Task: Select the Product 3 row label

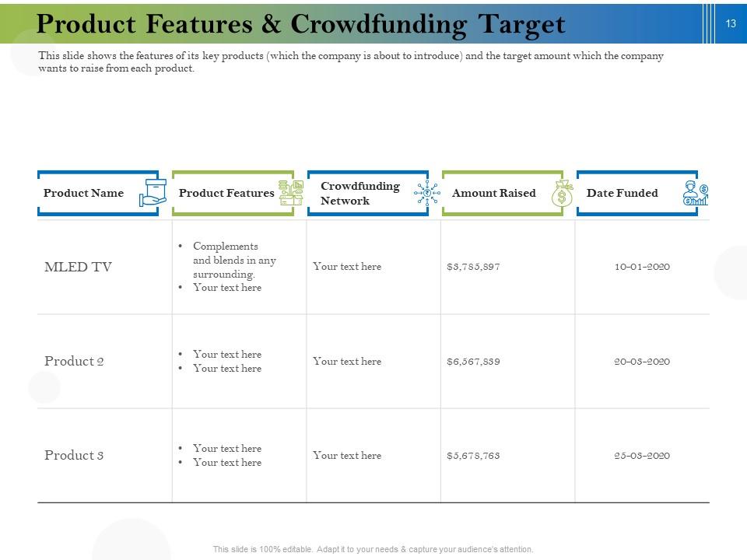Action: pos(75,455)
